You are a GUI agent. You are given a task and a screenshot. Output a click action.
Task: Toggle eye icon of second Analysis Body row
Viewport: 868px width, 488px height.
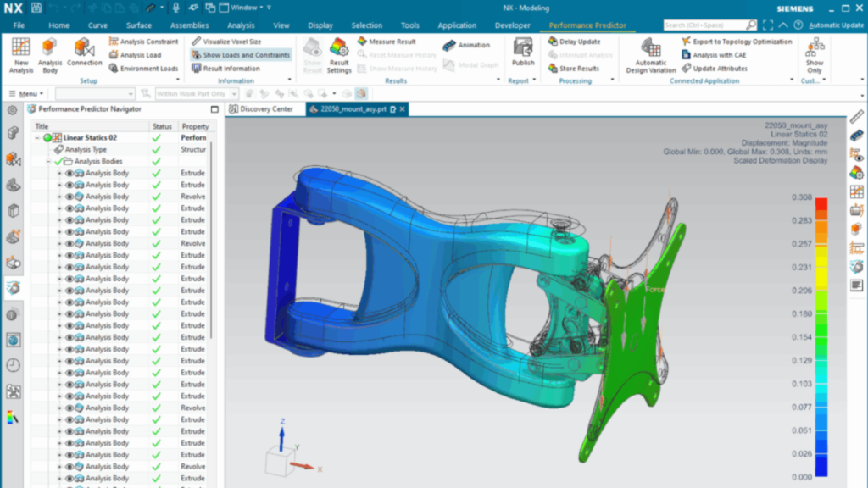coord(70,185)
